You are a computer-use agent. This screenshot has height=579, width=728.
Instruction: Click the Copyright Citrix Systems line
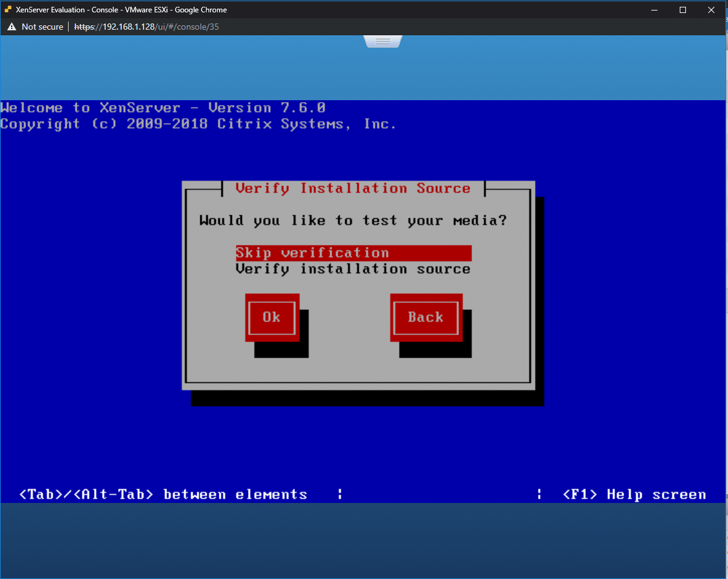click(x=199, y=124)
